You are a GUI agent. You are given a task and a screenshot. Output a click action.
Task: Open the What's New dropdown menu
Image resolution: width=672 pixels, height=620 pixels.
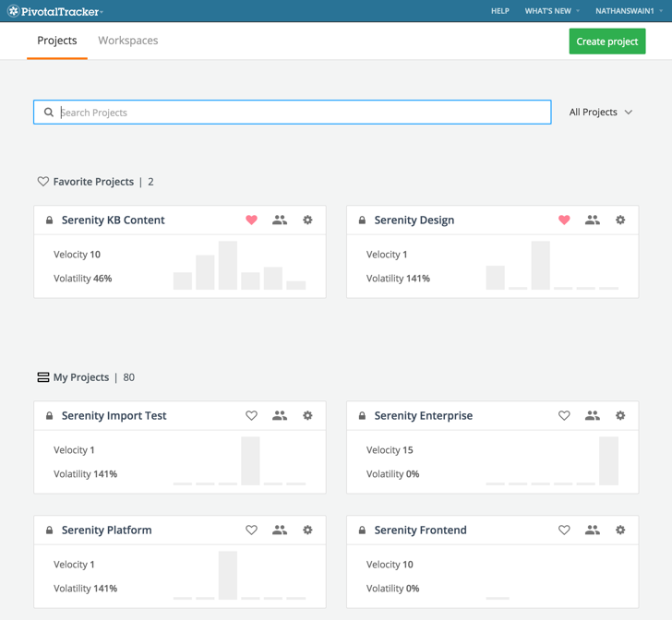point(552,11)
